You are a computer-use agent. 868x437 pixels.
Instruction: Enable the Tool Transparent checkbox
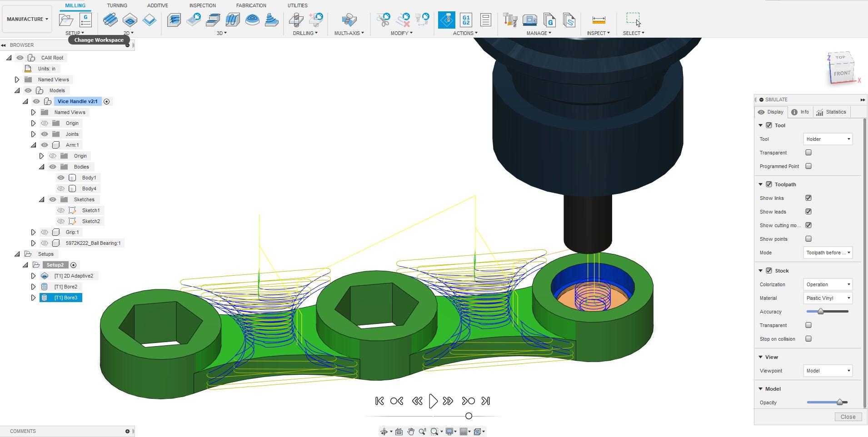808,153
